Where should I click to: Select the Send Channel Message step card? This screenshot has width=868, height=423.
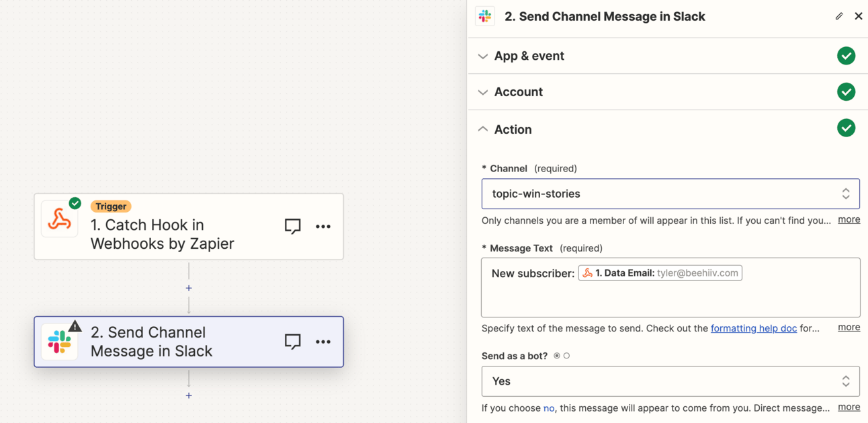[x=189, y=342]
